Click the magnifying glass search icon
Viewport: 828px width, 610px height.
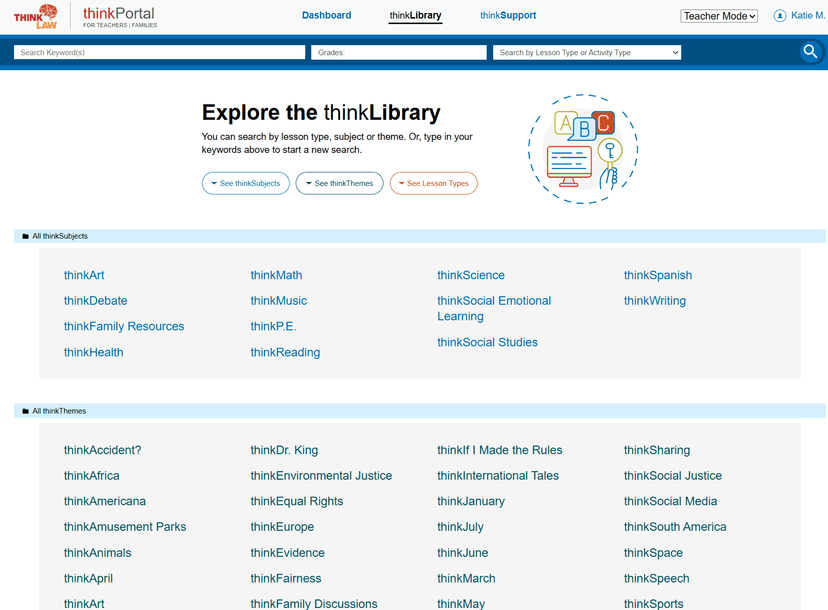810,51
